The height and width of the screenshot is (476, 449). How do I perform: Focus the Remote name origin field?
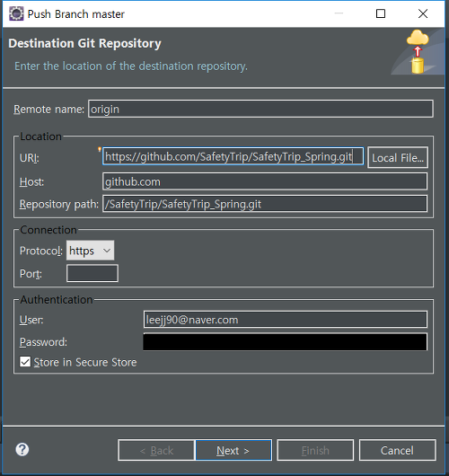pyautogui.click(x=260, y=109)
